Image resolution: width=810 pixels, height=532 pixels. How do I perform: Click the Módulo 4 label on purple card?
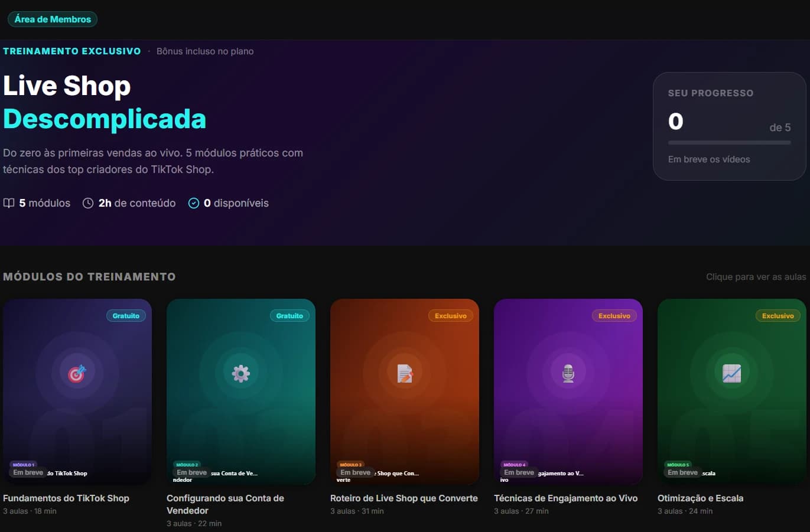pos(515,465)
